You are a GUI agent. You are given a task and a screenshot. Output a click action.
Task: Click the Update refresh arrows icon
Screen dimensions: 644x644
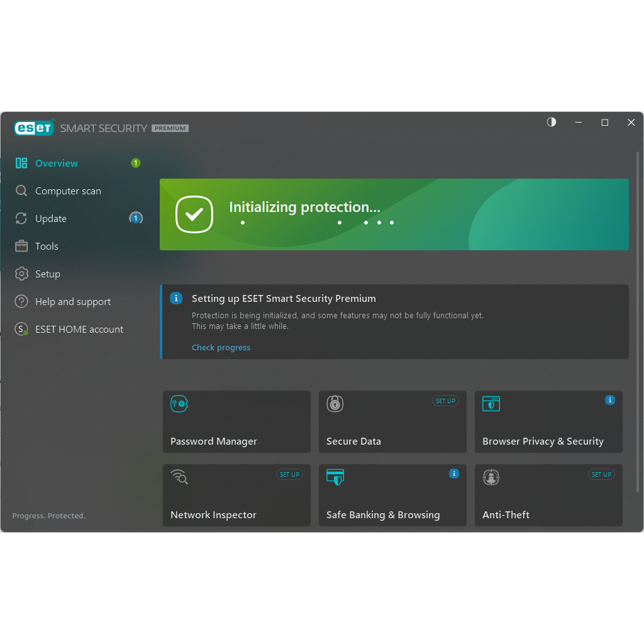[x=21, y=218]
